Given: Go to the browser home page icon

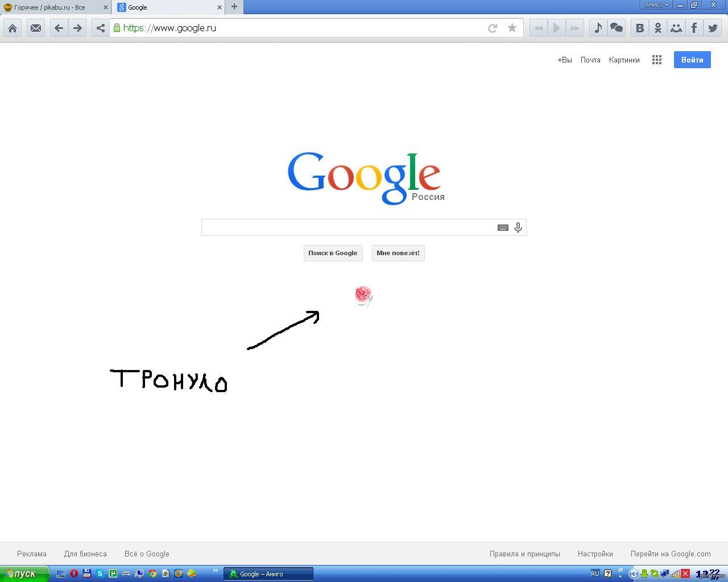Looking at the screenshot, I should tap(13, 28).
